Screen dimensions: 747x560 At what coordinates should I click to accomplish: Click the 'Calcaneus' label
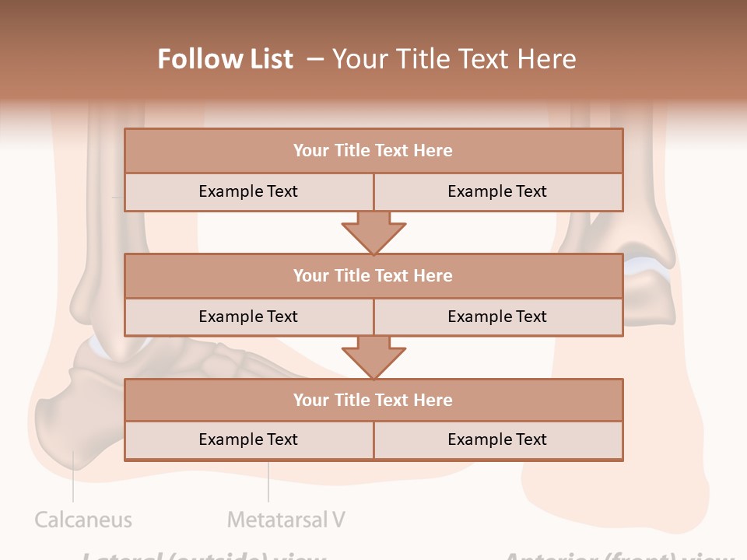click(x=83, y=520)
